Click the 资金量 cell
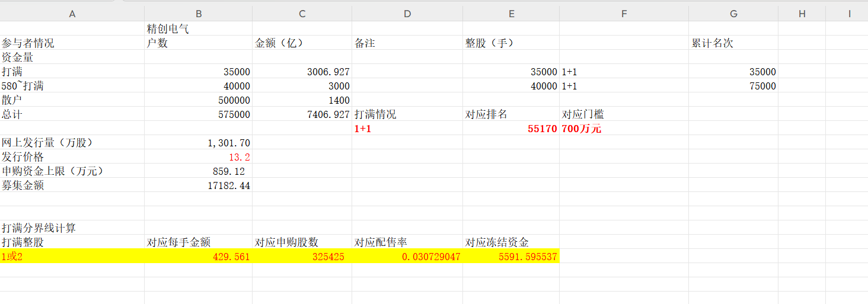868x304 pixels. (x=72, y=57)
